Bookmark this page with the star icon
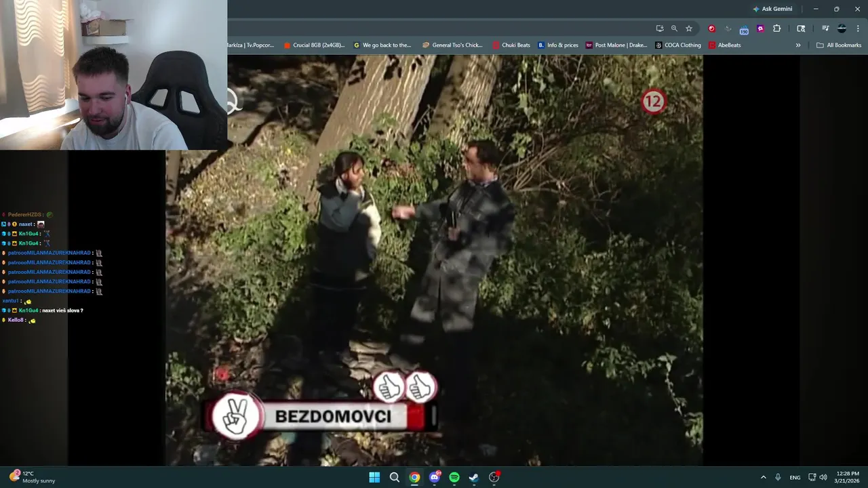 (689, 28)
